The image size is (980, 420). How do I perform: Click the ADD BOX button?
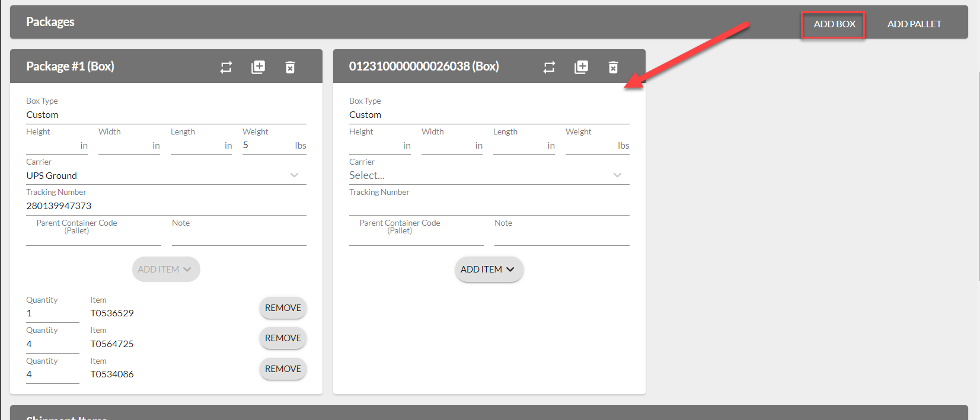click(x=834, y=24)
